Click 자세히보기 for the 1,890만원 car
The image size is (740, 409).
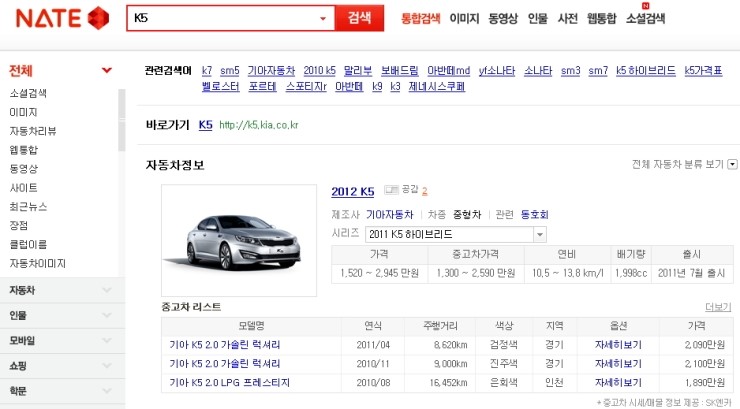point(618,383)
